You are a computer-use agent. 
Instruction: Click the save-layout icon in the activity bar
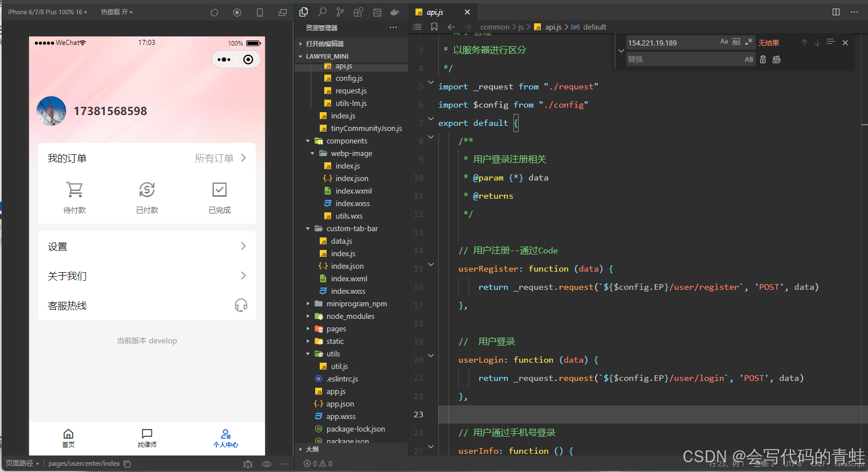pos(377,11)
